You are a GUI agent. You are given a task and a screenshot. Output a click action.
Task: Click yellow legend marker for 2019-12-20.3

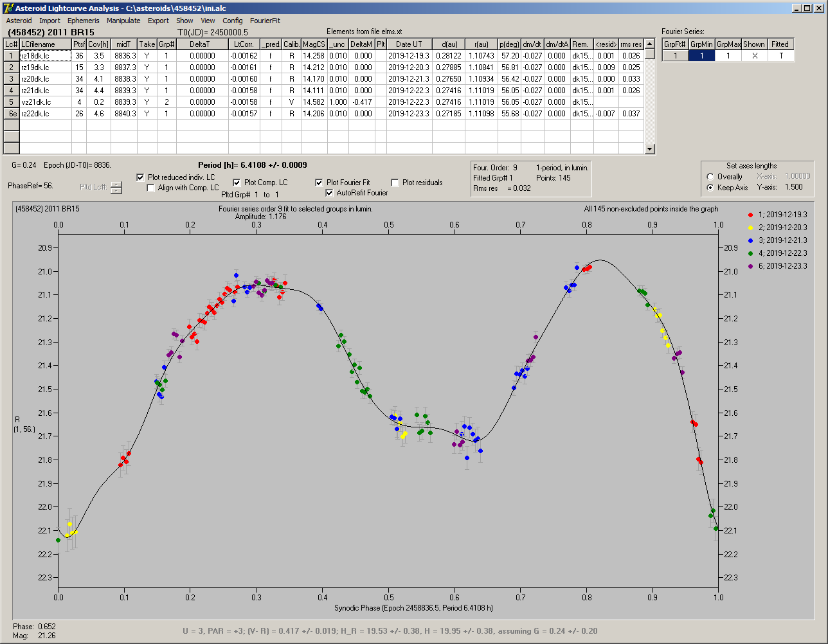tap(751, 228)
